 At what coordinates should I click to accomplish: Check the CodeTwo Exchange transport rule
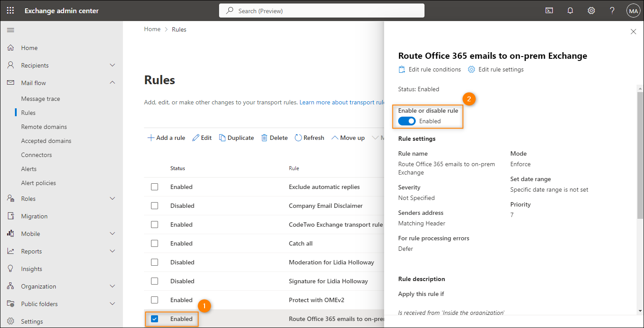(x=155, y=225)
